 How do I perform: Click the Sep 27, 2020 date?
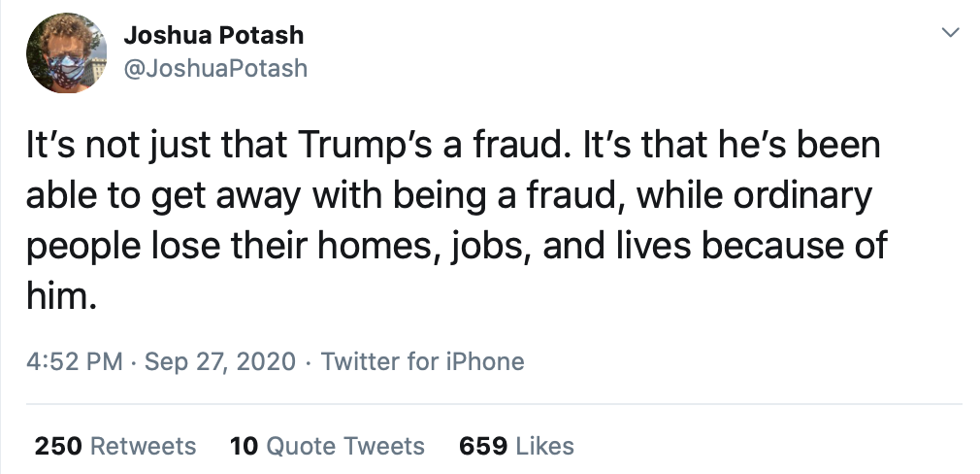coord(219,362)
